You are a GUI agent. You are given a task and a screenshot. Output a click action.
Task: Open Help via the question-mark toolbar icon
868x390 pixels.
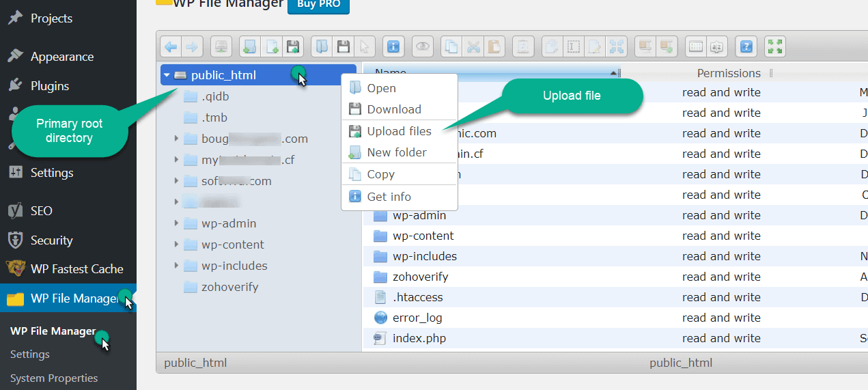coord(746,46)
